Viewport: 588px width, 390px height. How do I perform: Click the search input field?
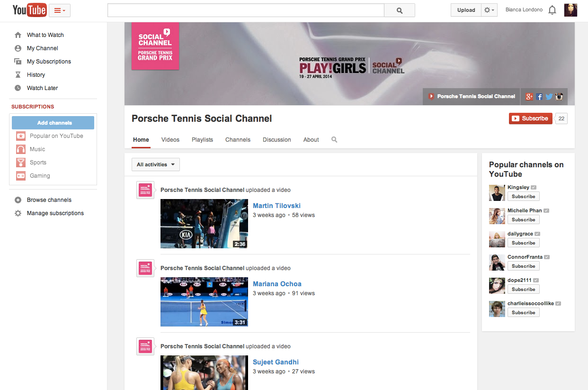(x=246, y=10)
